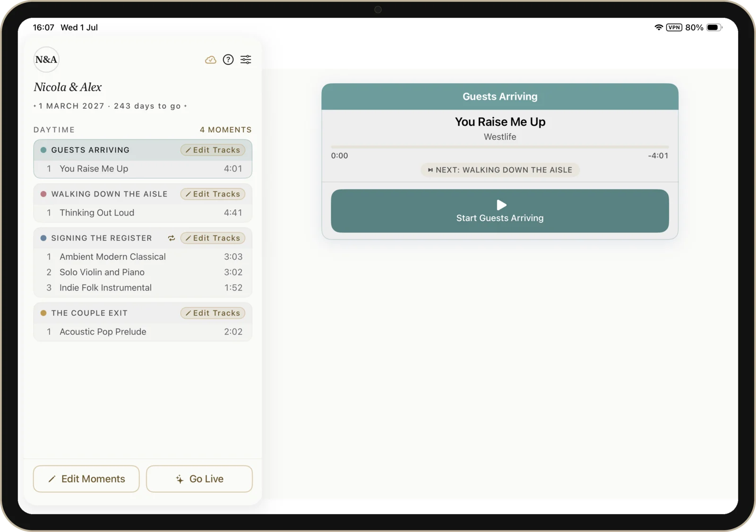
Task: Toggle the loop icon on Signing the Register
Action: (172, 238)
